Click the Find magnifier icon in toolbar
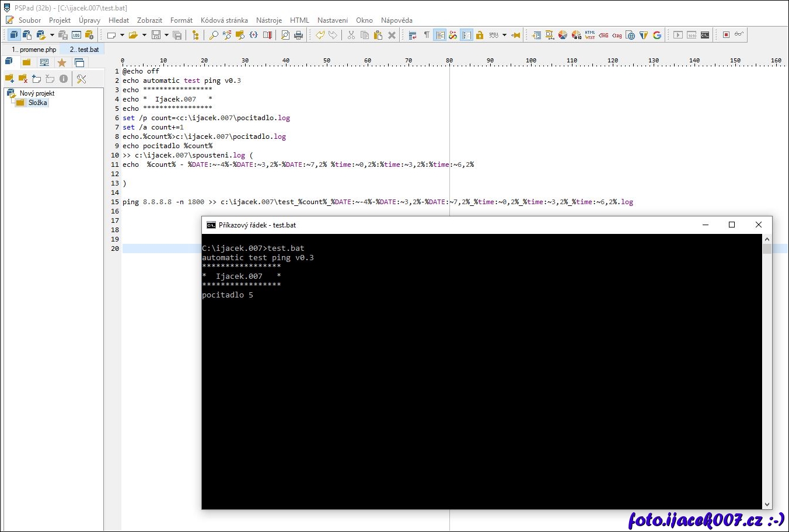 [214, 35]
